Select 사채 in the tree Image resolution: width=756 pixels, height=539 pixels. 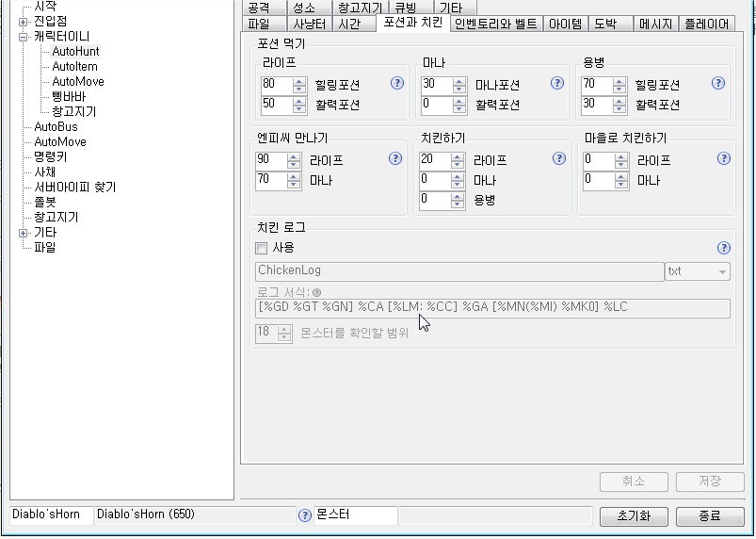click(45, 172)
